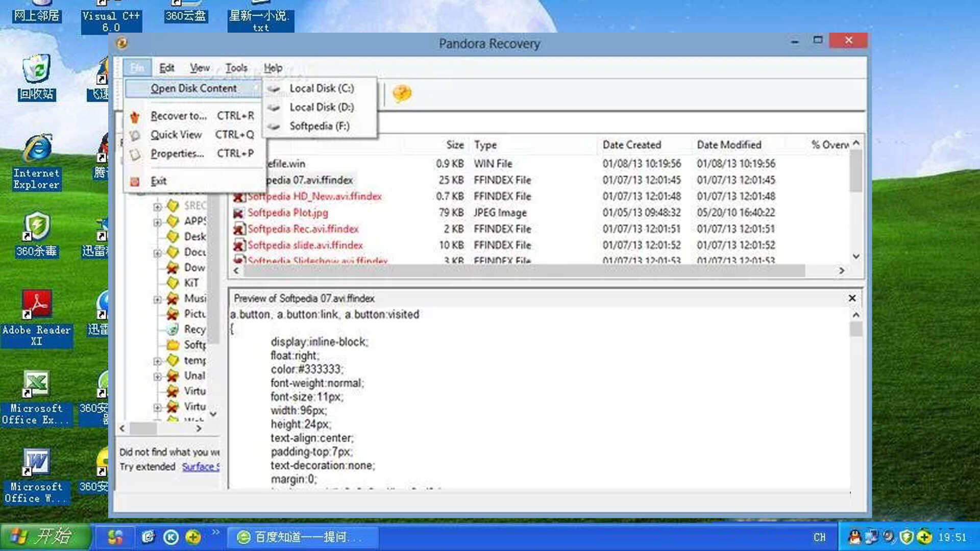Viewport: 980px width, 551px height.
Task: Select the KiT folder in tree
Action: pos(191,283)
